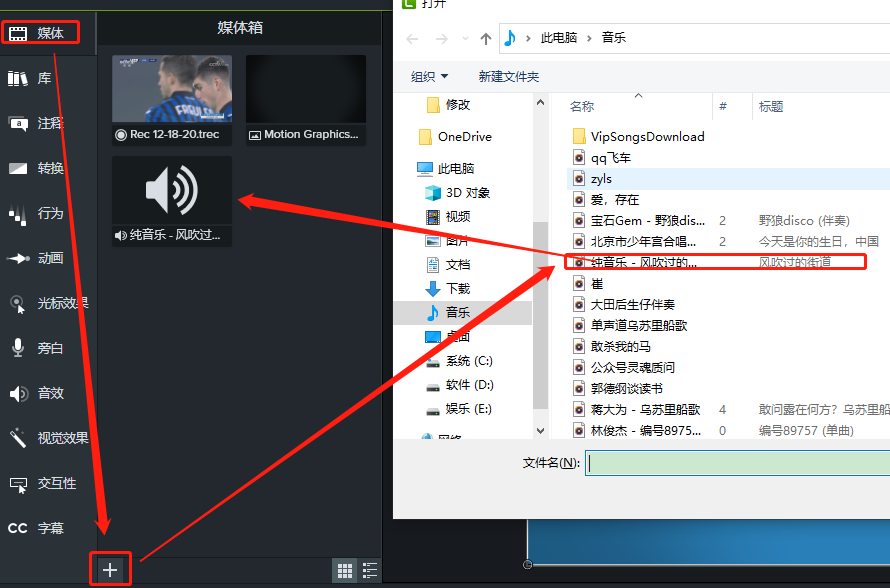Select 此电脑 in the navigation tree
Viewport: 890px width, 588px height.
[x=446, y=169]
